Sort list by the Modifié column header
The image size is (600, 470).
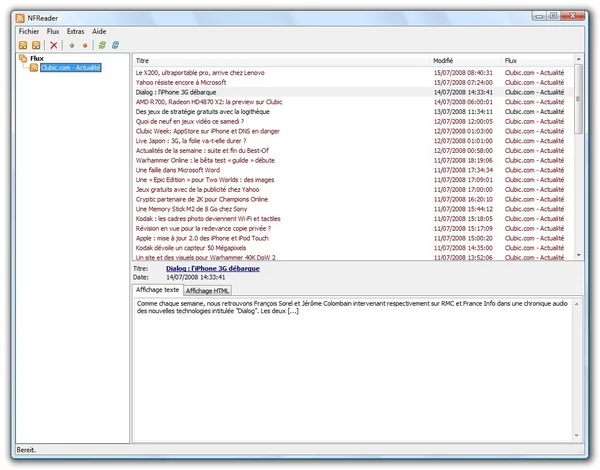click(x=466, y=60)
